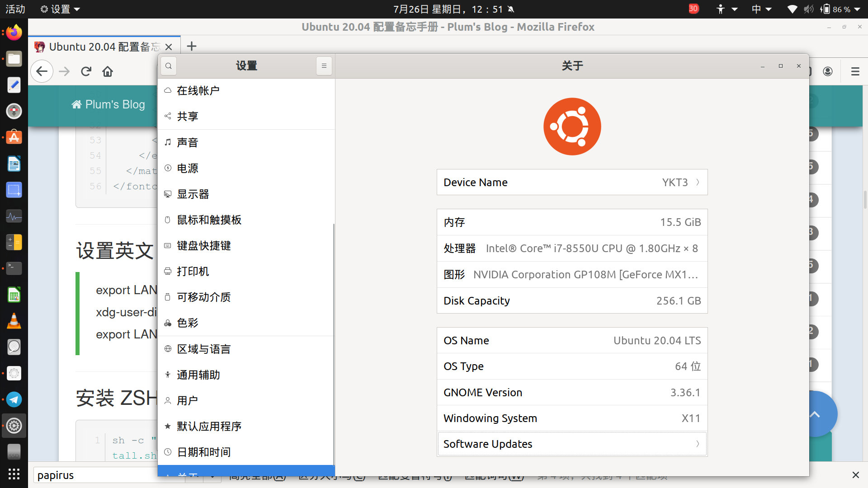Open LibreOffice Calc from the dock
Image resolution: width=868 pixels, height=488 pixels.
(x=14, y=295)
